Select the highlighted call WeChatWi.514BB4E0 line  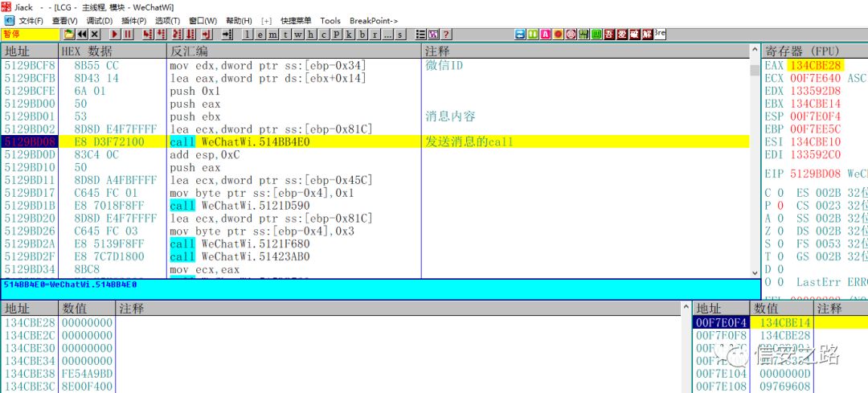[x=240, y=141]
